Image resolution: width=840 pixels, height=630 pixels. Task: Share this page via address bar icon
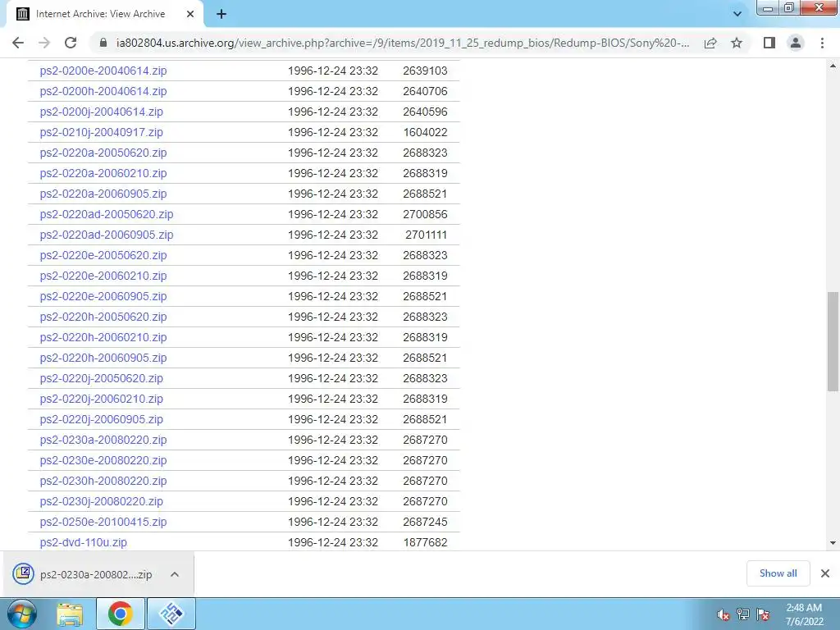click(710, 43)
